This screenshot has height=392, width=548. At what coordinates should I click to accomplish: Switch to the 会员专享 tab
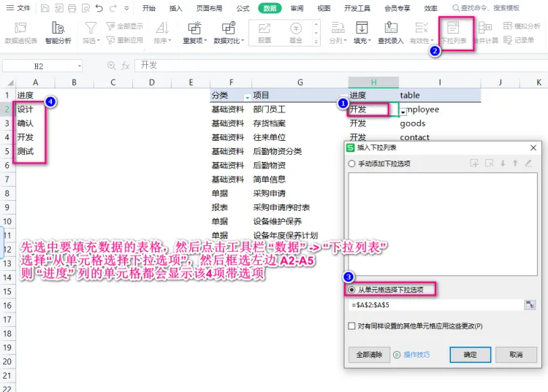point(397,8)
